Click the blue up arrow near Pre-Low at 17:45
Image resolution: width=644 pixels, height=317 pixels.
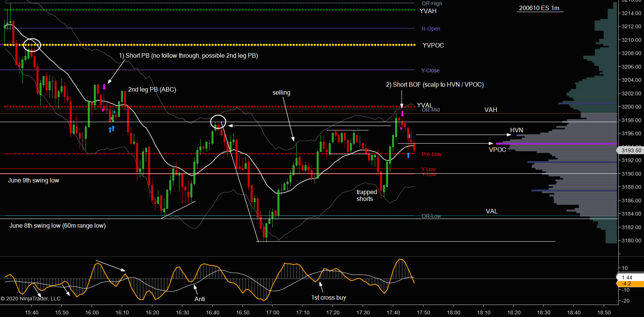(x=408, y=155)
